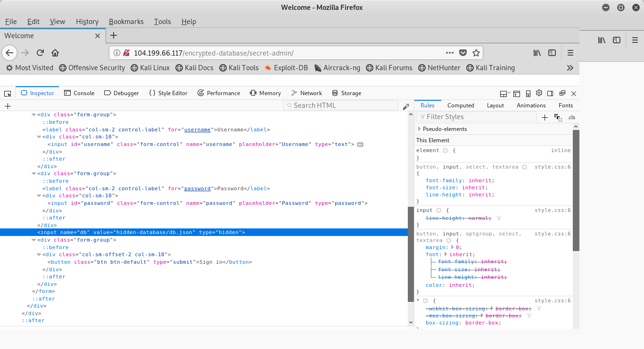Bookmark this page with star icon
Image resolution: width=644 pixels, height=349 pixels.
point(476,53)
